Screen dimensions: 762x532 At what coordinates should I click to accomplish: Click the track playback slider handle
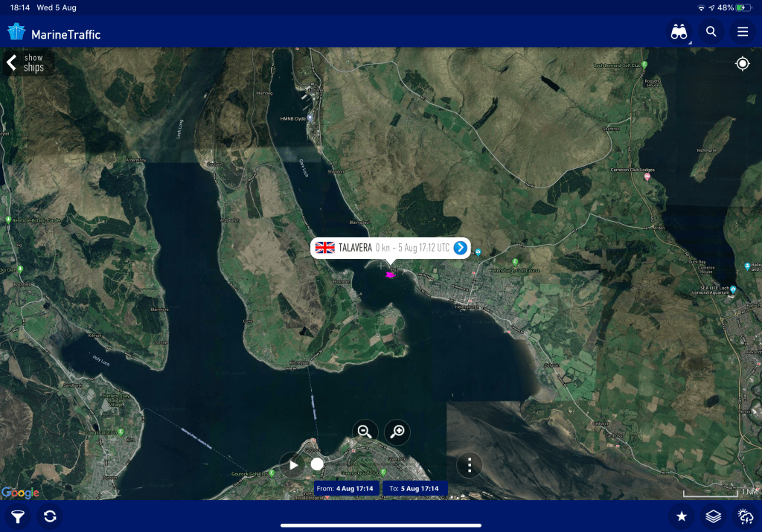point(317,464)
